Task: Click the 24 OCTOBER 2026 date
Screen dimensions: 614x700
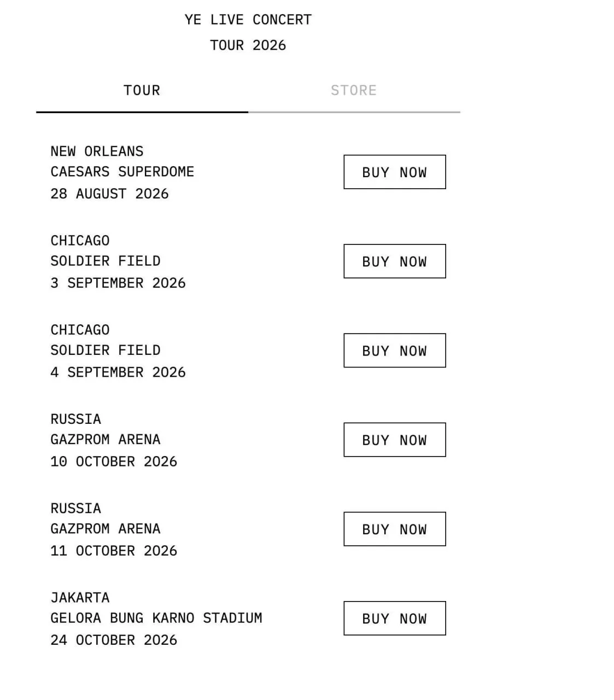Action: click(x=114, y=640)
